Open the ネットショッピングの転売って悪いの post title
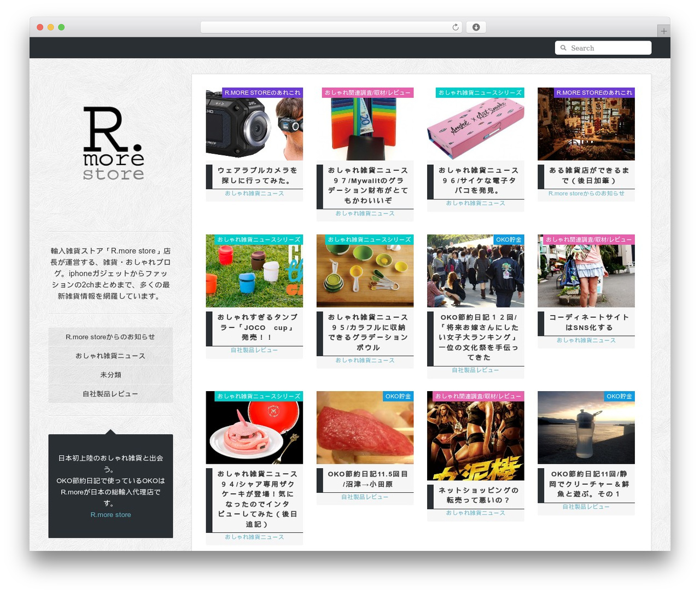Image resolution: width=700 pixels, height=593 pixels. click(x=479, y=496)
